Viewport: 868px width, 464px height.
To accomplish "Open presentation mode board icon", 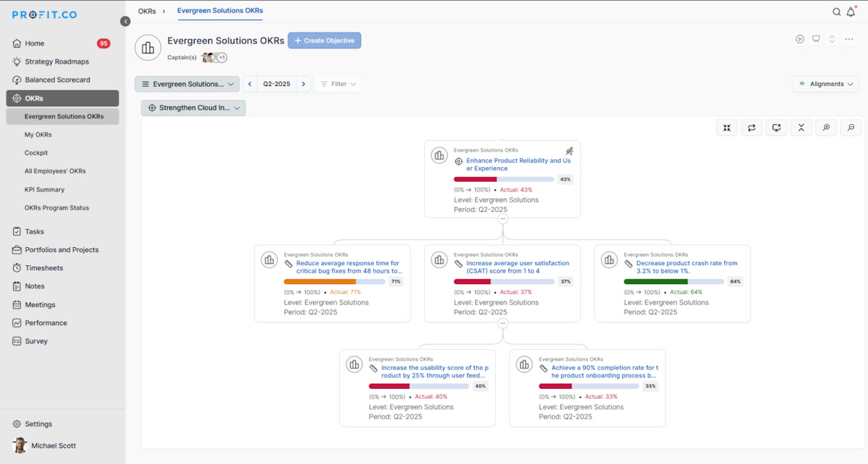I will (816, 39).
